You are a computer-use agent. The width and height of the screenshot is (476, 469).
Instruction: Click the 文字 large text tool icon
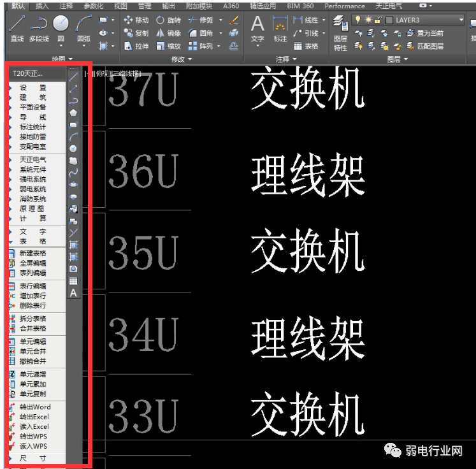(x=257, y=29)
